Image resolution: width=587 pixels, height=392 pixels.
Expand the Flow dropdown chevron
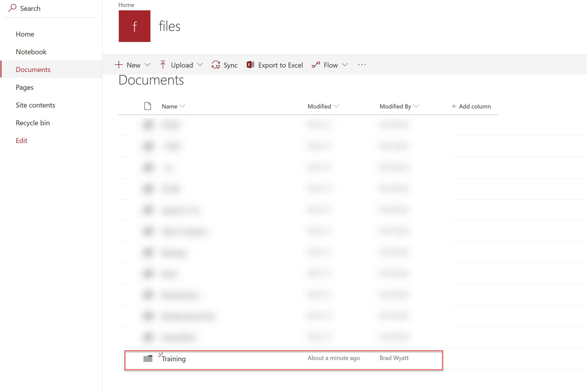(345, 65)
